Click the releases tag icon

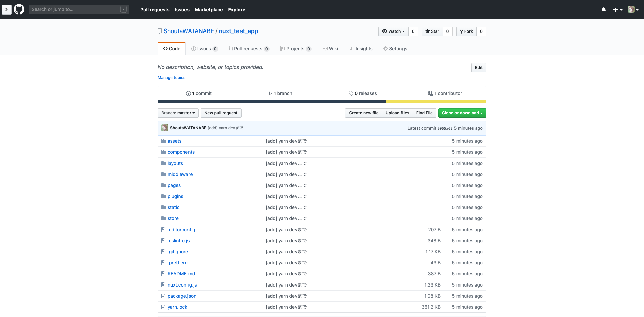(351, 93)
